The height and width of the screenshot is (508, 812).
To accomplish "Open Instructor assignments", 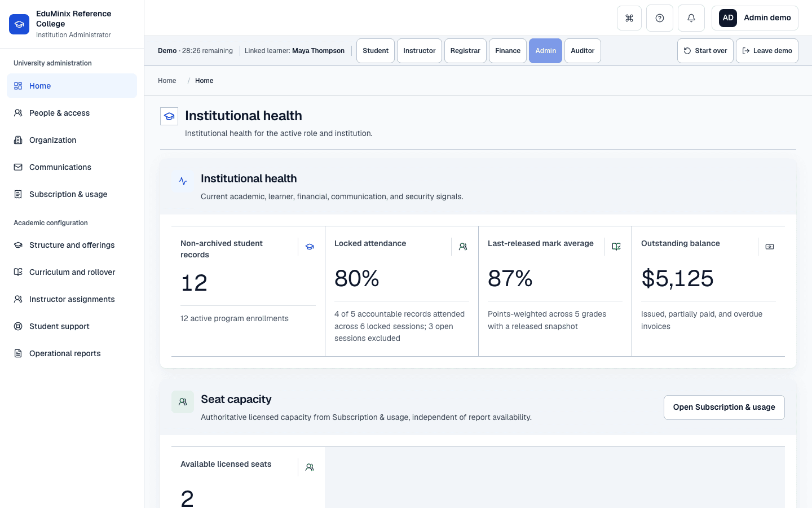I will pyautogui.click(x=72, y=299).
